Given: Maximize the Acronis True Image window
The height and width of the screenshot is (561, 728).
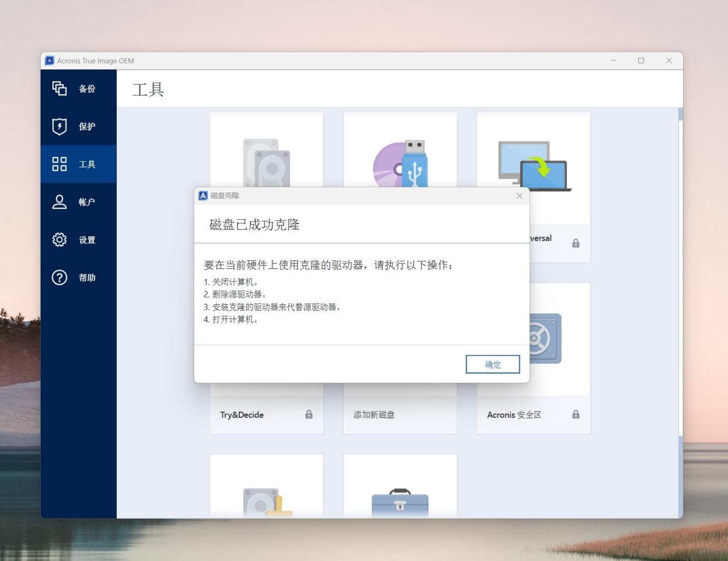Looking at the screenshot, I should pos(641,61).
